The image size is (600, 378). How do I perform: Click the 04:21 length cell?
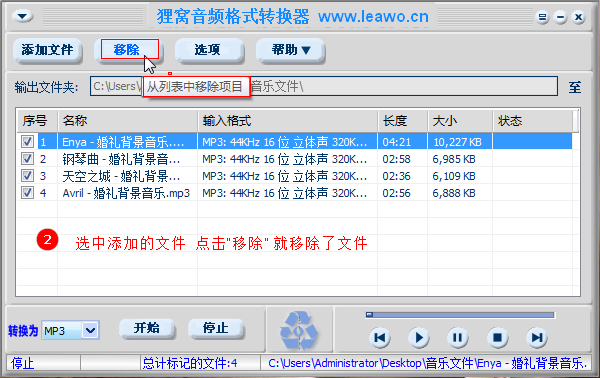coord(396,142)
